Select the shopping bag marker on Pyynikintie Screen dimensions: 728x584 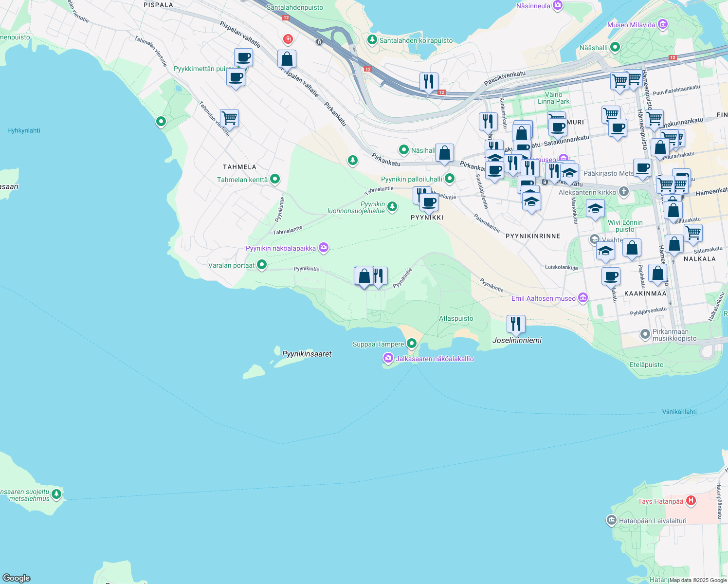point(364,275)
